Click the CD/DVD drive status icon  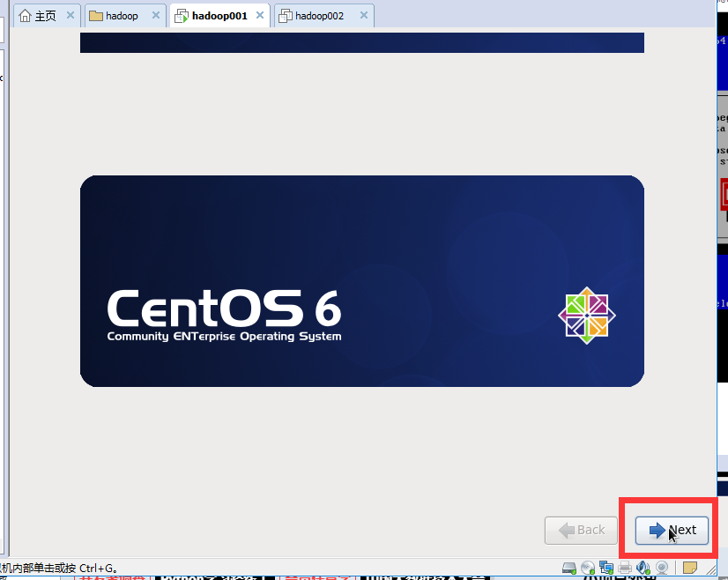tap(588, 568)
